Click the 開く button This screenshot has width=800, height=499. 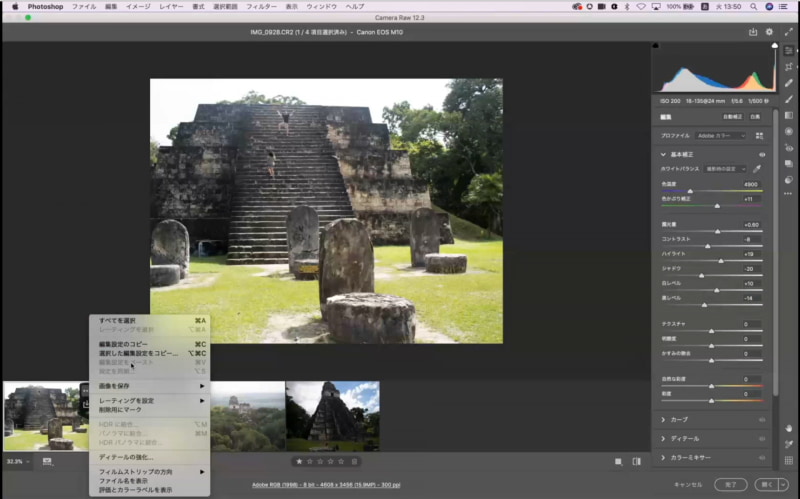[767, 485]
